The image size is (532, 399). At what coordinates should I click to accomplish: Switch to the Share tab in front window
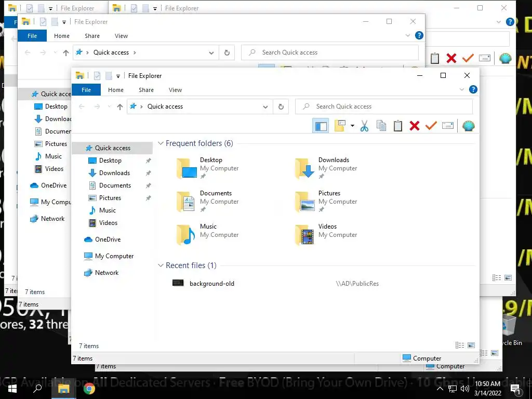click(x=146, y=90)
